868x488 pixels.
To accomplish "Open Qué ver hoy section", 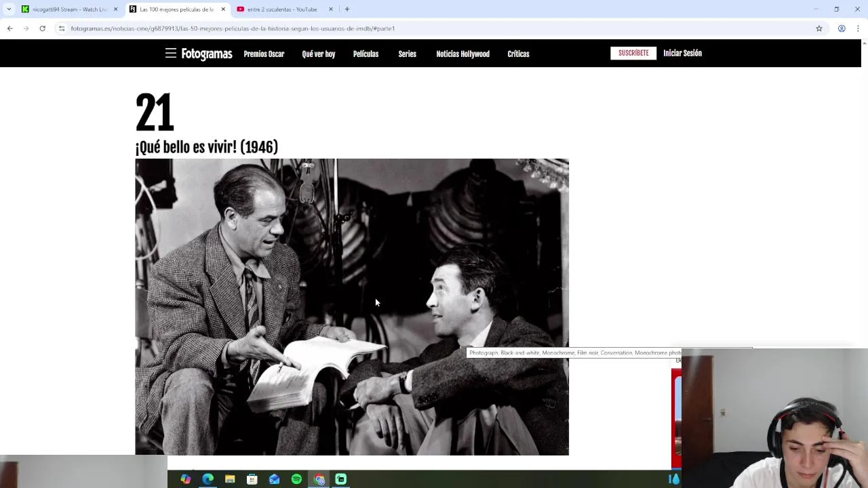I will point(319,54).
